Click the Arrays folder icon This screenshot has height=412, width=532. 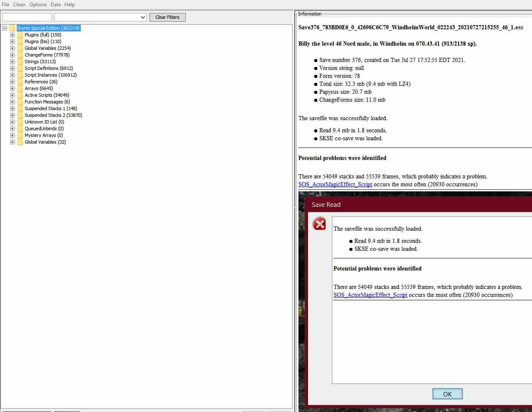tap(20, 88)
